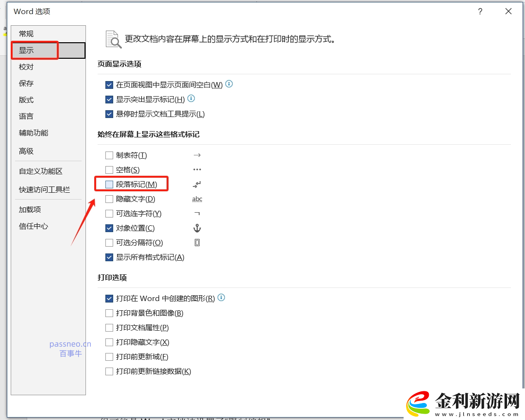The height and width of the screenshot is (420, 525).
Task: Enable the 可选连字符 checkbox
Action: point(109,214)
